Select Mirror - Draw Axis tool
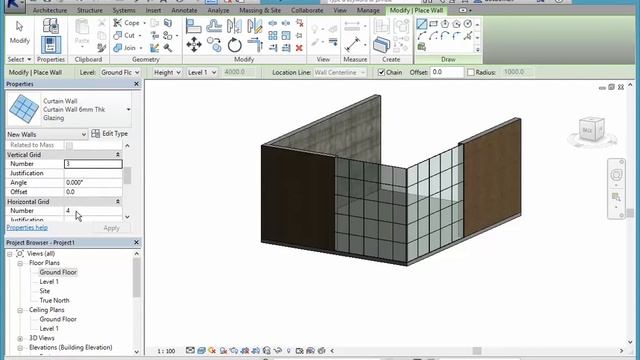640x360 pixels. (x=255, y=26)
